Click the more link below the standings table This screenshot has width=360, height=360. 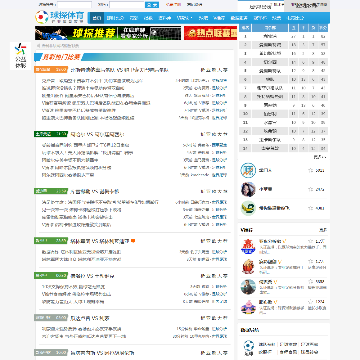320,157
